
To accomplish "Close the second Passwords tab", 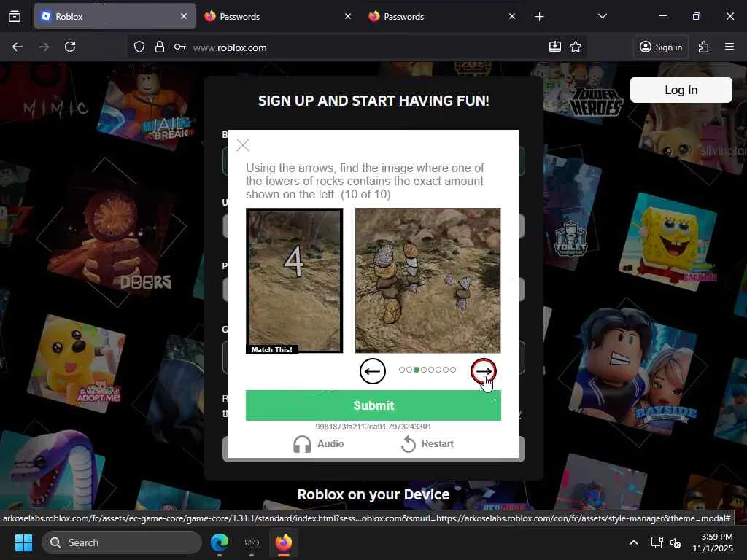I will point(511,16).
